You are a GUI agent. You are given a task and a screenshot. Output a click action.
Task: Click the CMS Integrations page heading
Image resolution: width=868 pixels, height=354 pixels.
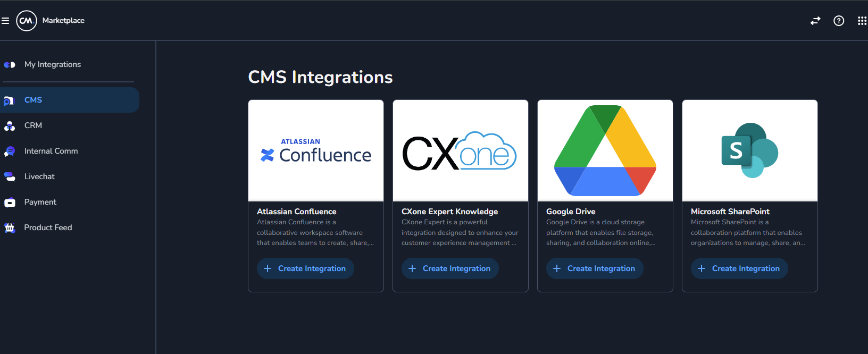tap(321, 77)
